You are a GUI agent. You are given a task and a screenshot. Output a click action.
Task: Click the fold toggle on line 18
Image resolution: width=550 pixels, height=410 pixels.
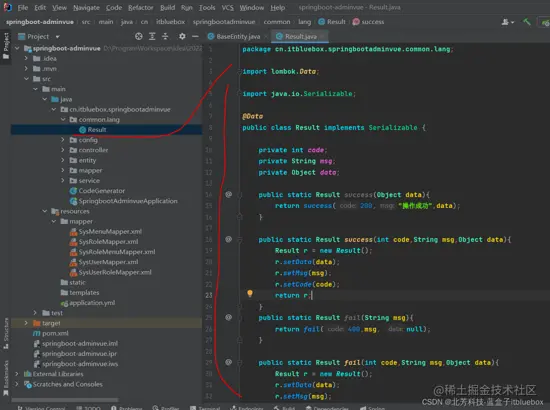point(240,240)
